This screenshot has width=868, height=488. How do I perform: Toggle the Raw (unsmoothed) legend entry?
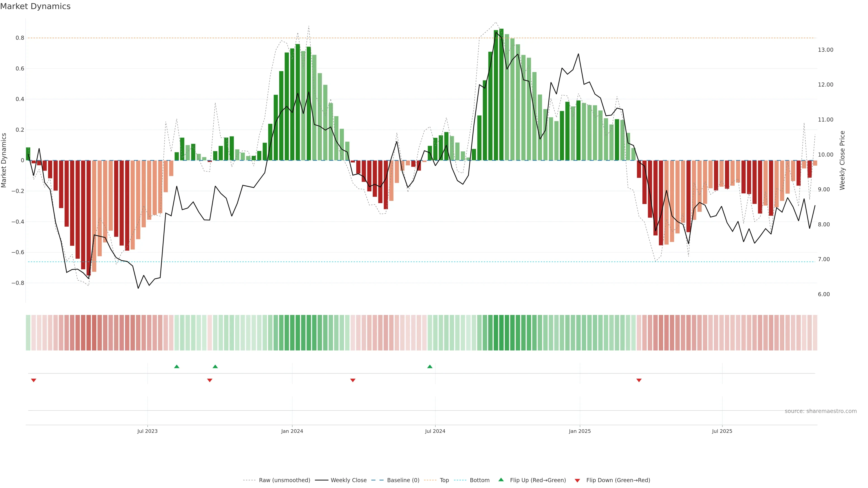[284, 480]
